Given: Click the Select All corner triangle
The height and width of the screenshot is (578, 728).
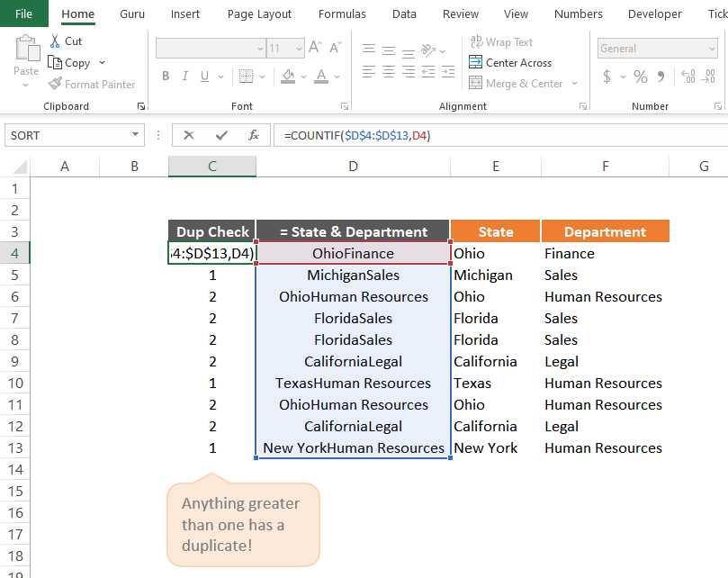Looking at the screenshot, I should [x=20, y=167].
